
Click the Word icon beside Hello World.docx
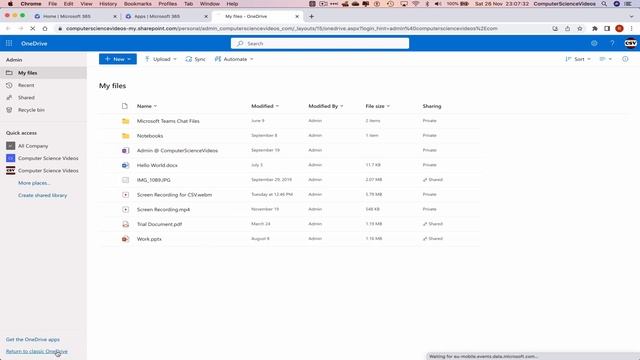coord(125,165)
